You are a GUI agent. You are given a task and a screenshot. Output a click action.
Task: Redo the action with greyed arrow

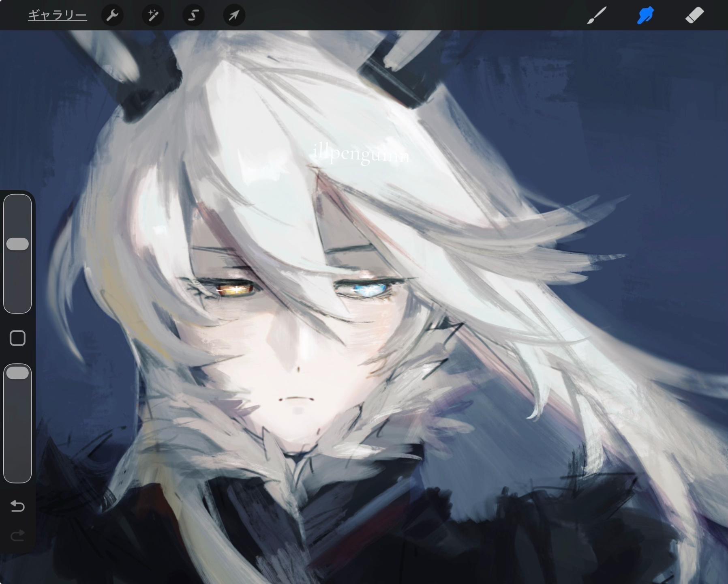tap(17, 536)
